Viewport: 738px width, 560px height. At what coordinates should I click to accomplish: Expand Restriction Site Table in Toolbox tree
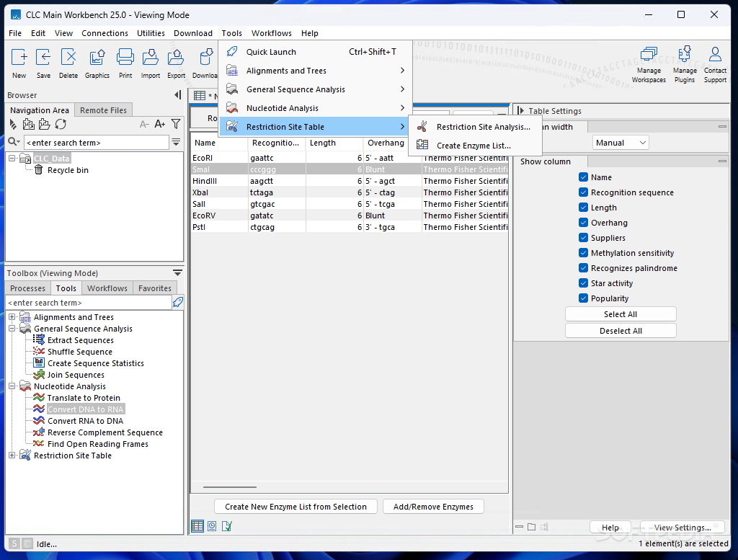[12, 455]
